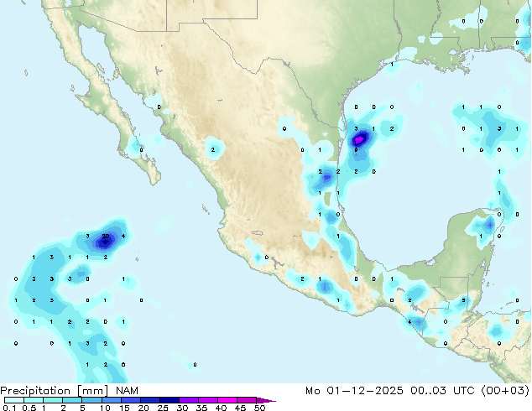Select the 40–45 mm magenta legend swatch
532x411 pixels.
(227, 400)
